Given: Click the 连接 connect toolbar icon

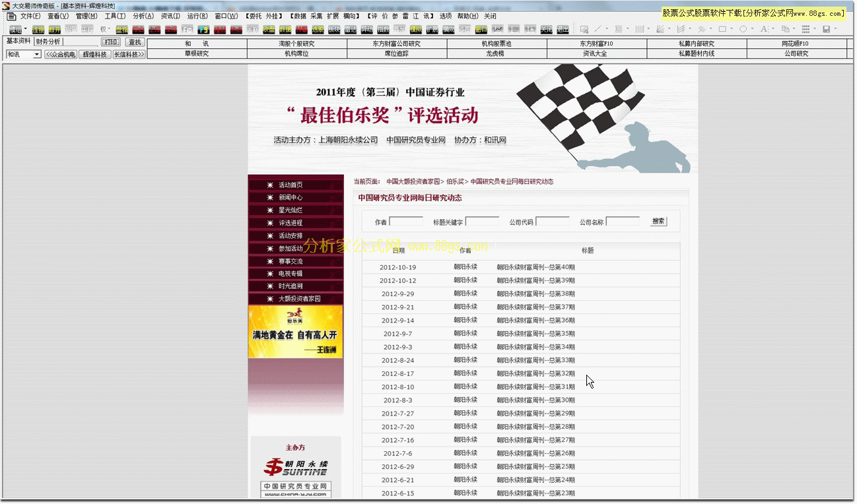Looking at the screenshot, I should pos(38,29).
